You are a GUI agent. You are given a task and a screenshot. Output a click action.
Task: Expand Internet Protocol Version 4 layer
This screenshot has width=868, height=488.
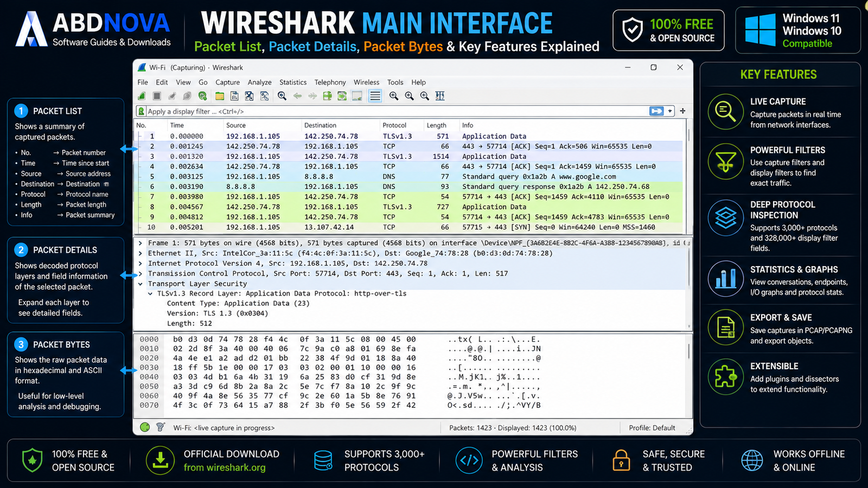[x=141, y=264]
